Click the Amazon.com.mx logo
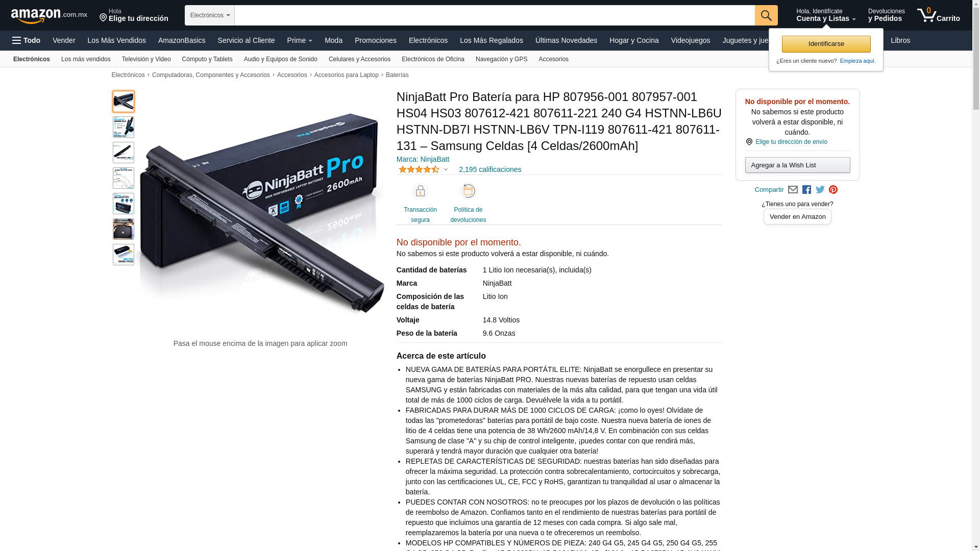 click(49, 16)
